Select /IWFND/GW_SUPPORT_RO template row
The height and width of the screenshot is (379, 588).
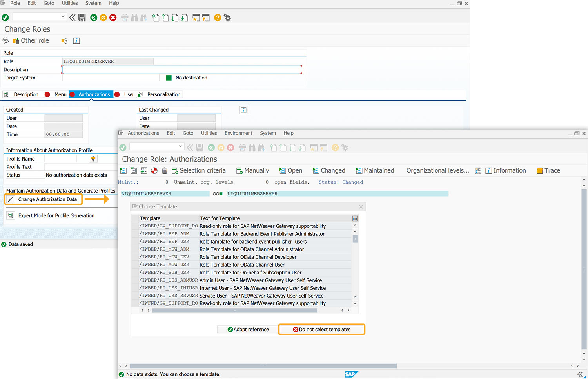tap(241, 303)
